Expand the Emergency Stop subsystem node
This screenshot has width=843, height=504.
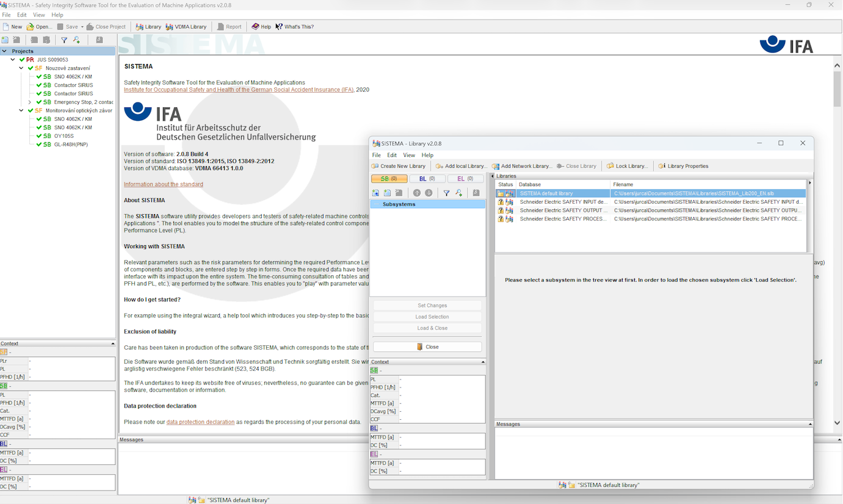(x=30, y=102)
